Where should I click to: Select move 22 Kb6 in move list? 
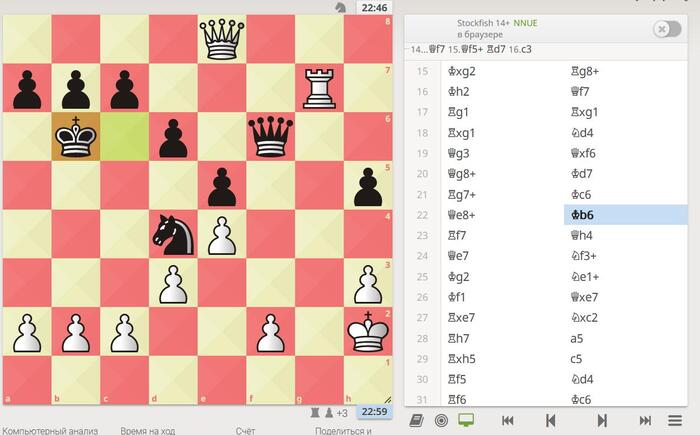583,215
